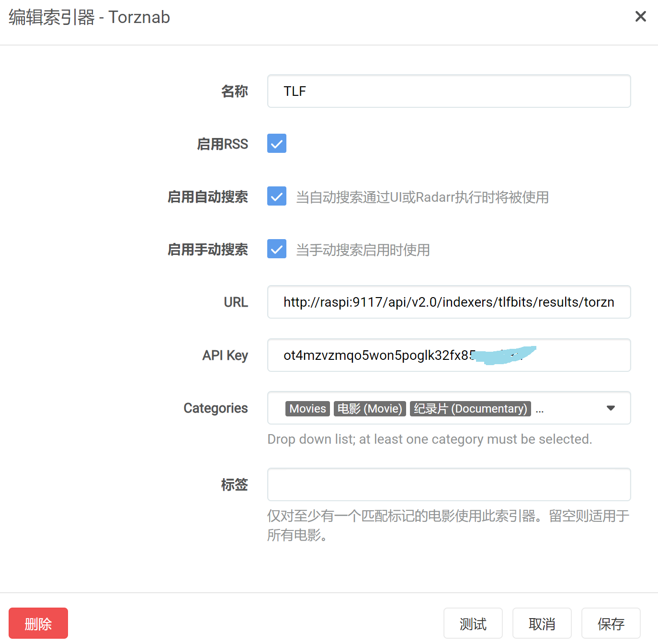Viewport: 658px width, 644px height.
Task: Click the 仅对至少有一个匹配标记 tag help text
Action: [x=448, y=525]
